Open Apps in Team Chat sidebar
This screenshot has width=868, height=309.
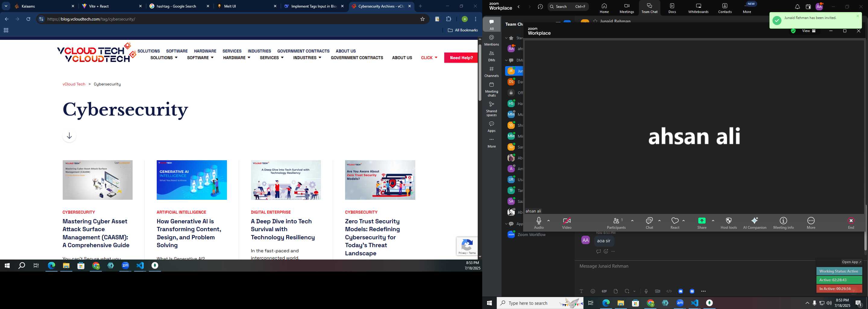click(492, 127)
